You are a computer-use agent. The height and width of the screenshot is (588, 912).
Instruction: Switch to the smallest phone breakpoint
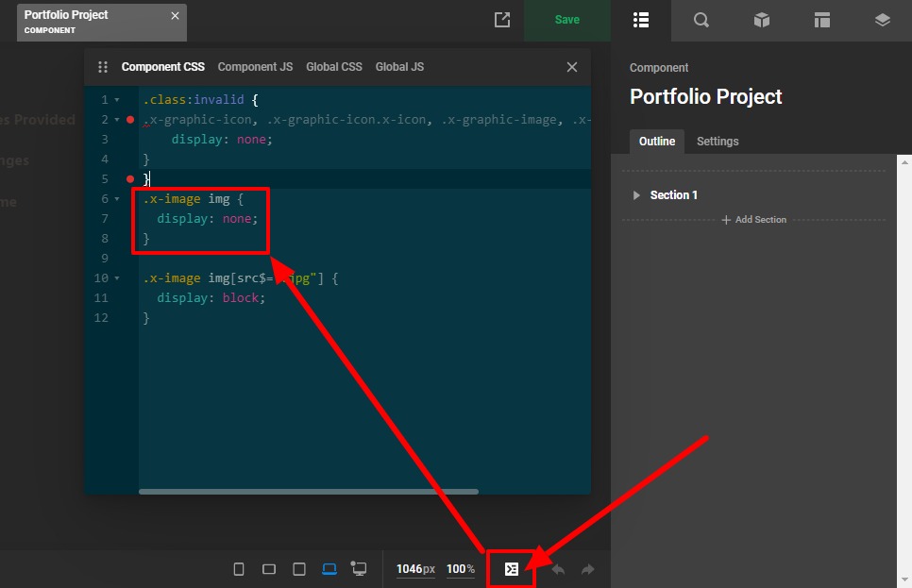coord(239,569)
